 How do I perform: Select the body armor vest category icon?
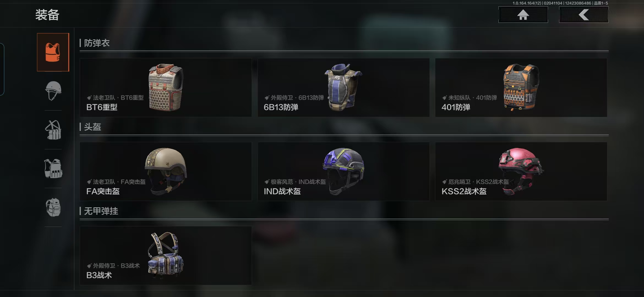[x=53, y=52]
